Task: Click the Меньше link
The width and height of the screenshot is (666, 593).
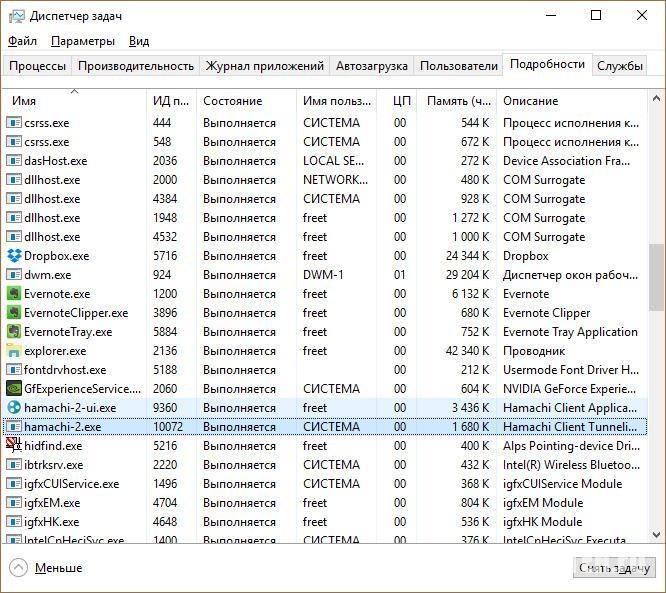Action: pos(59,568)
